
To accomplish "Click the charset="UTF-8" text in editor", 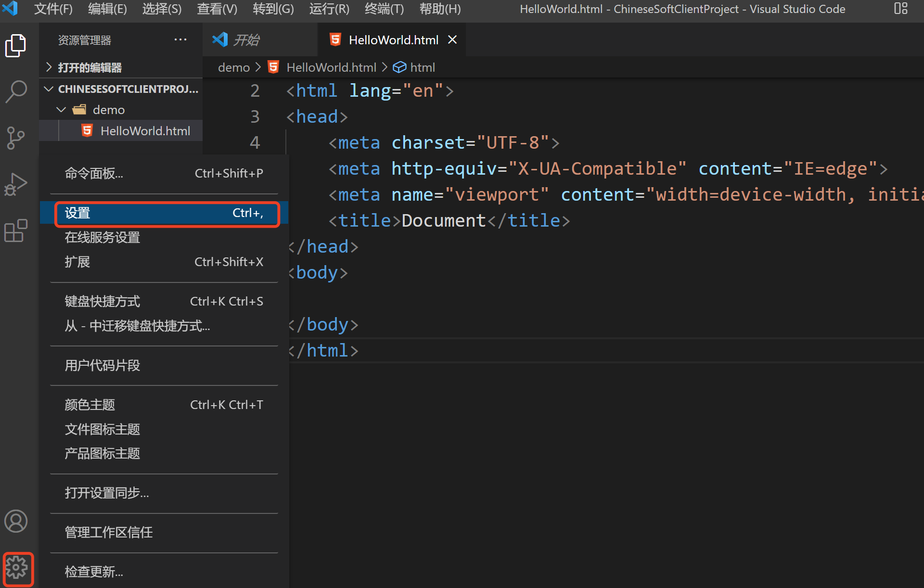I will click(470, 143).
